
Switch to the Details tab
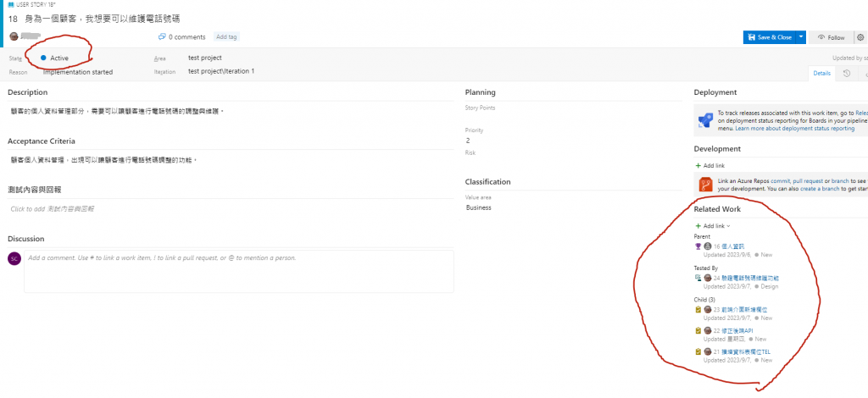coord(821,74)
